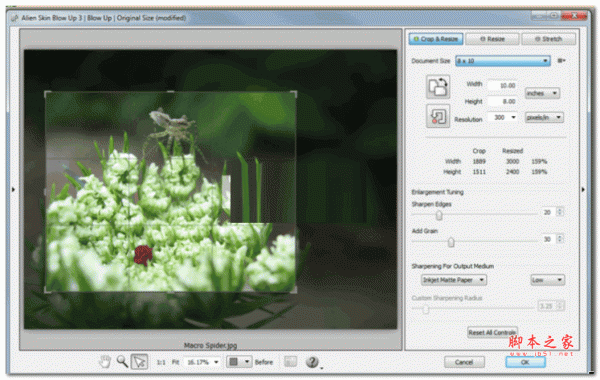Viewport: 600px width, 380px height.
Task: Select the Zoom magnifier tool
Action: (x=122, y=361)
